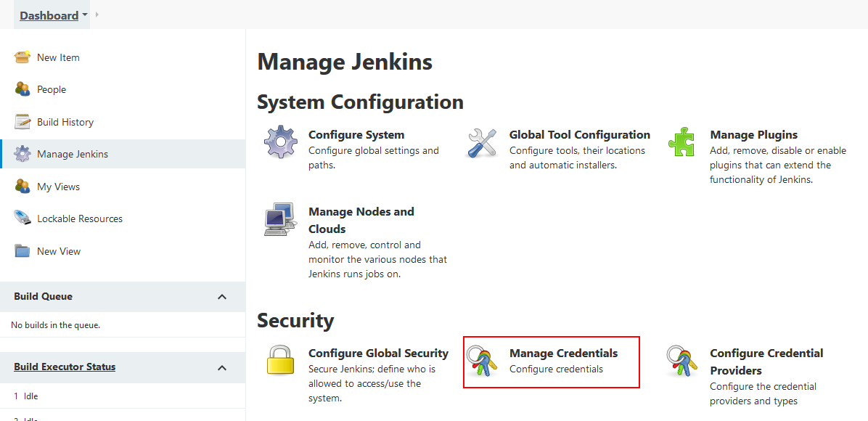
Task: Click the People icon in sidebar
Action: (22, 89)
